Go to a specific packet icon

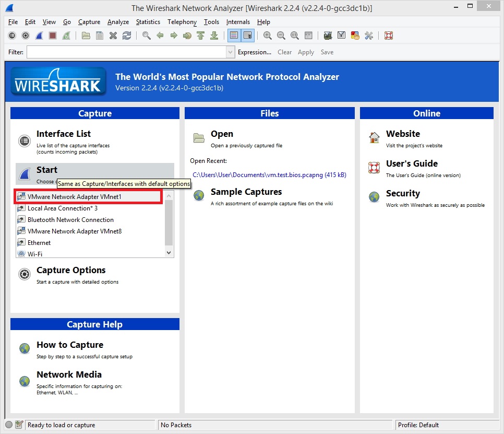point(187,36)
